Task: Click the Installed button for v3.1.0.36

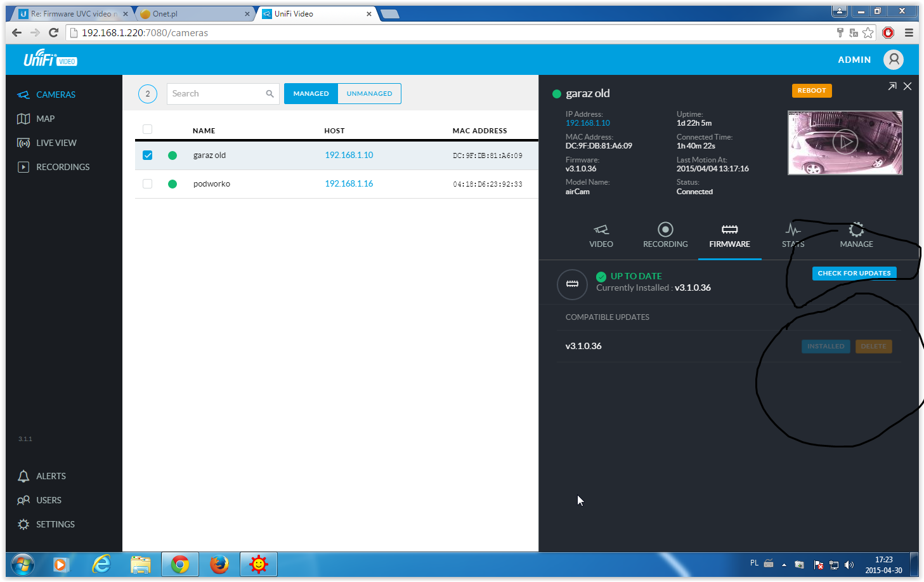Action: point(826,347)
